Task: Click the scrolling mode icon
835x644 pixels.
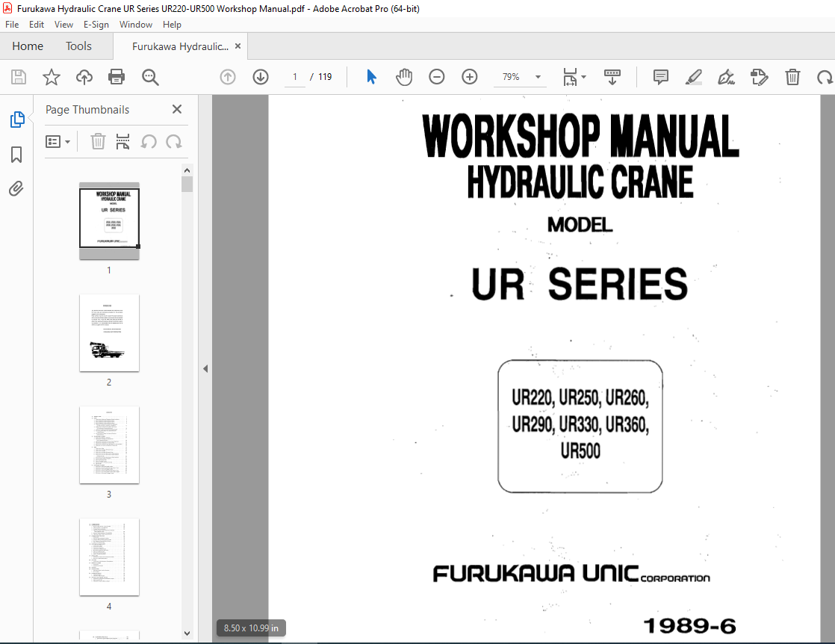Action: pyautogui.click(x=612, y=77)
